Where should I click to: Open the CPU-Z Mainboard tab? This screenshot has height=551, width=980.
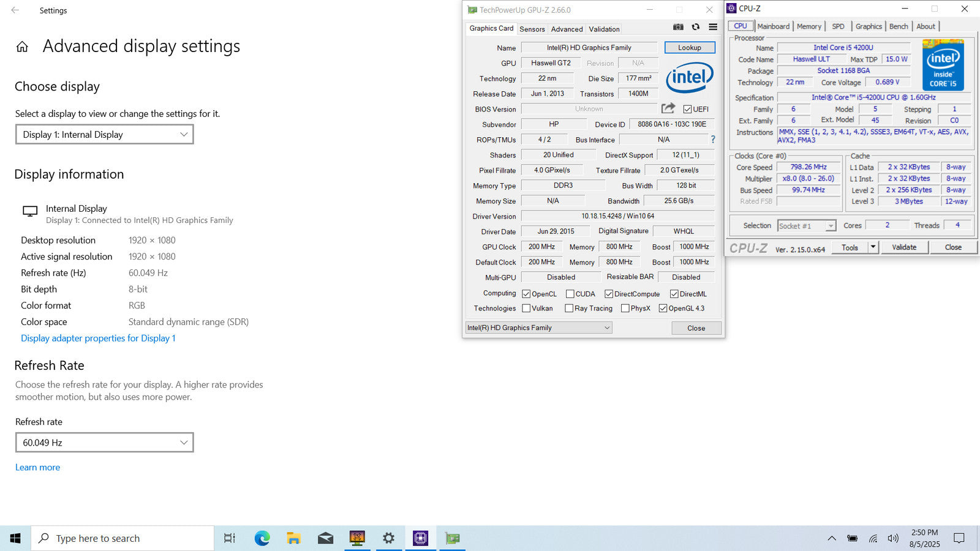[774, 26]
